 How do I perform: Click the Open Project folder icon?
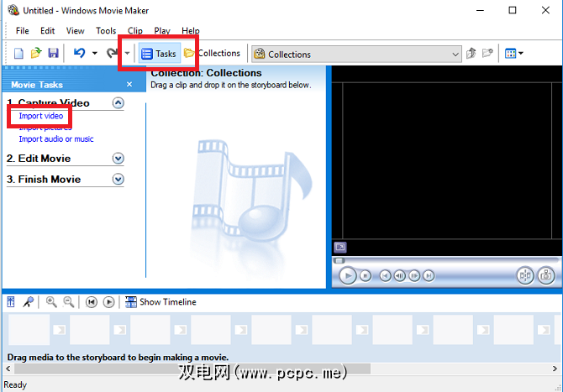[36, 53]
